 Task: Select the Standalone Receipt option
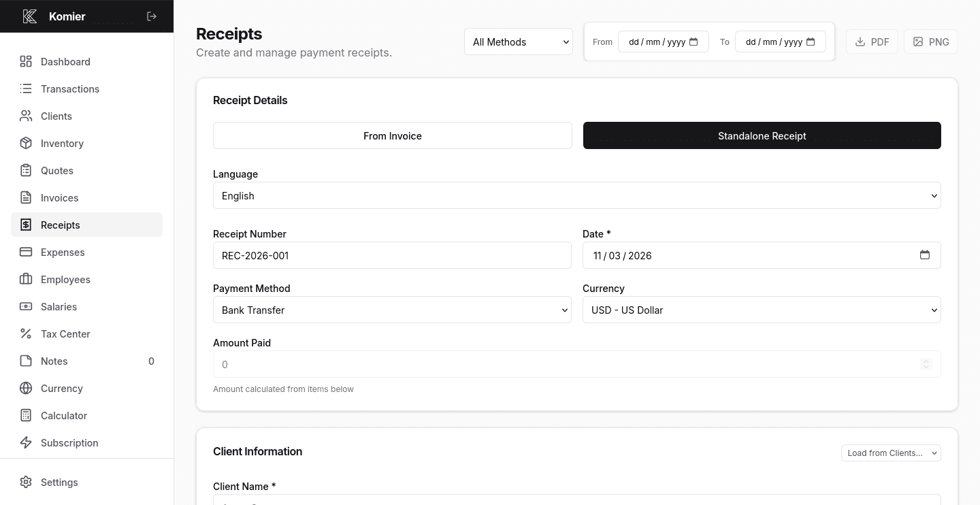pyautogui.click(x=762, y=135)
